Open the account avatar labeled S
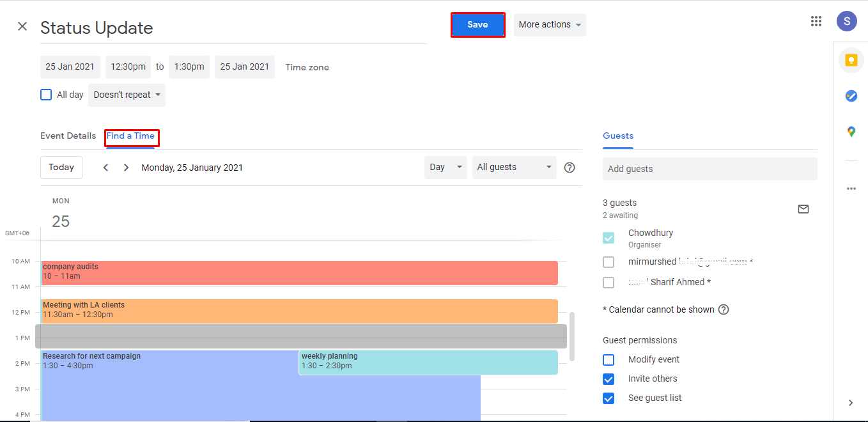 point(847,21)
